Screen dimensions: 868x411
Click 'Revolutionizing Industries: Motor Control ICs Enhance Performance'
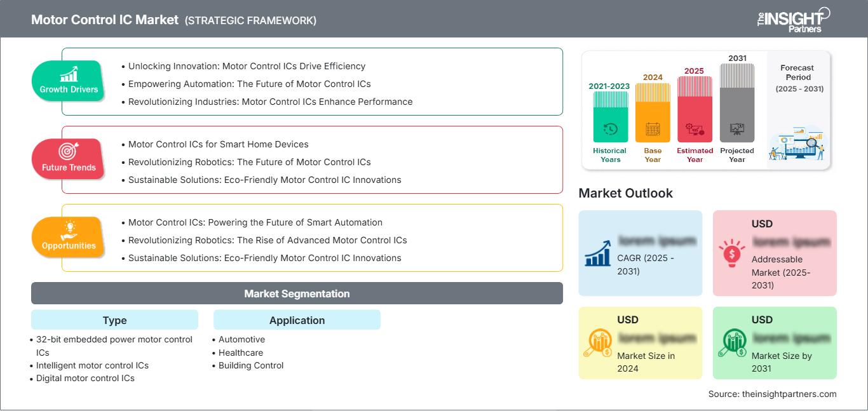click(270, 102)
